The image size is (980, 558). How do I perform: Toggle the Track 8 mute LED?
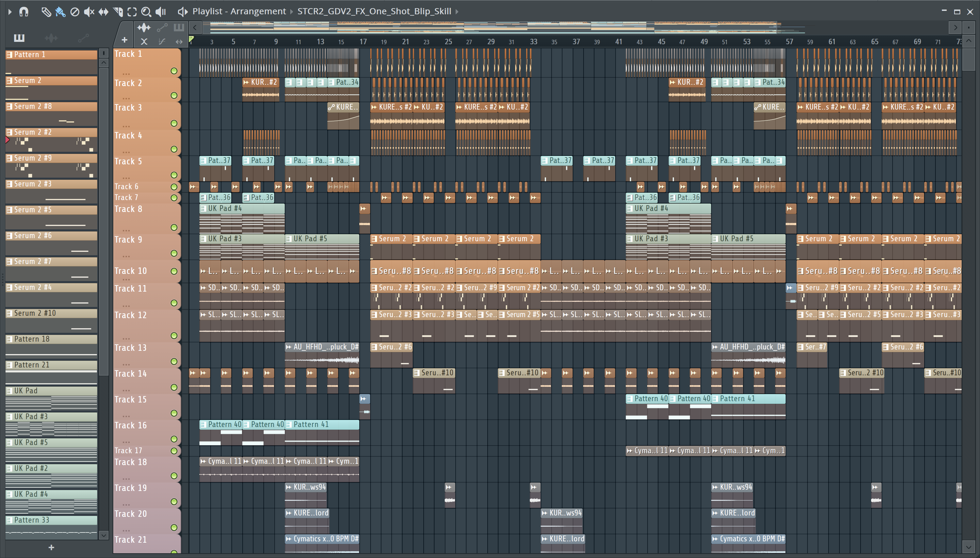click(x=174, y=228)
